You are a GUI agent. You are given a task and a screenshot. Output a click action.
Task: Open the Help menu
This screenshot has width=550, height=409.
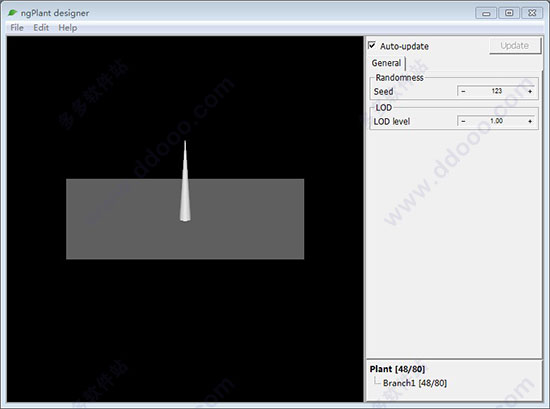tap(68, 28)
